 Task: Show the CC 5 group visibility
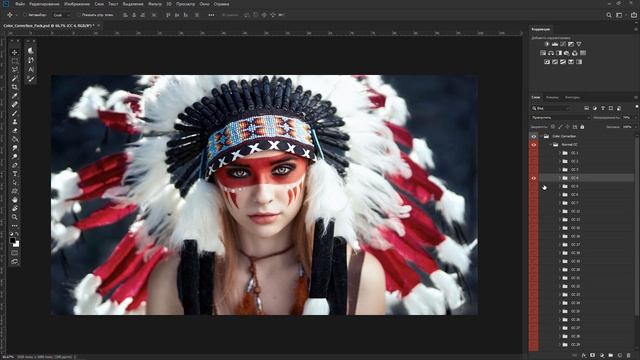tap(533, 186)
